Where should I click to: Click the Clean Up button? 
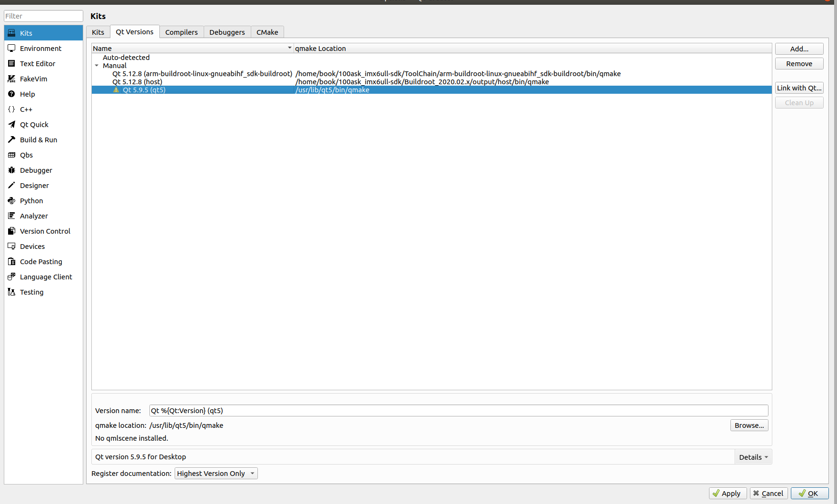799,102
